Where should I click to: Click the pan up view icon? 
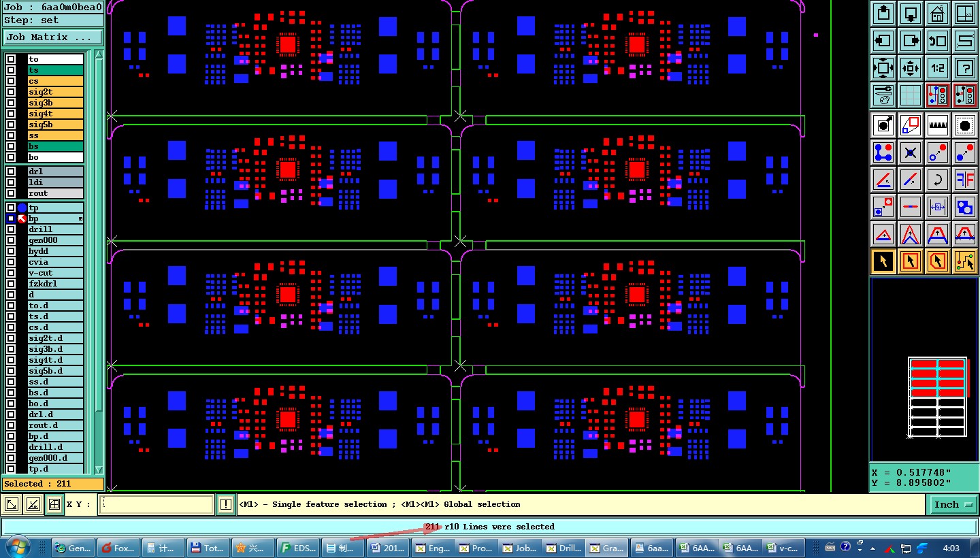coord(883,14)
